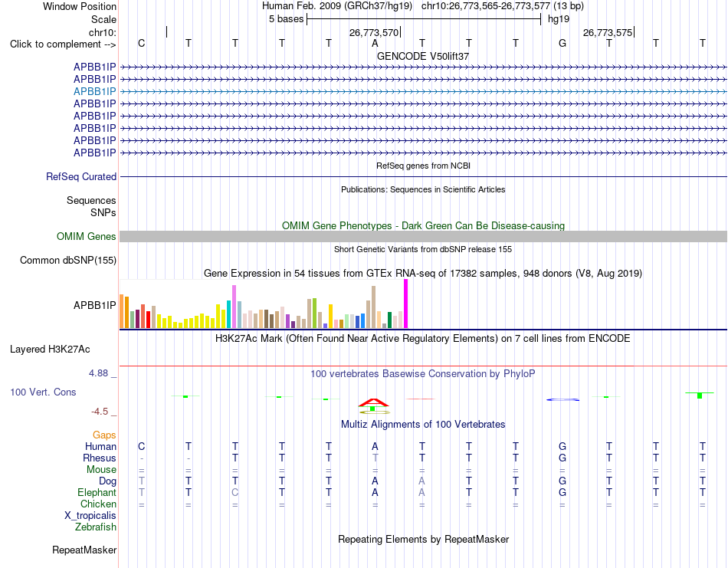Click the '100 Vert. Cons' label
The width and height of the screenshot is (728, 568).
tap(43, 392)
